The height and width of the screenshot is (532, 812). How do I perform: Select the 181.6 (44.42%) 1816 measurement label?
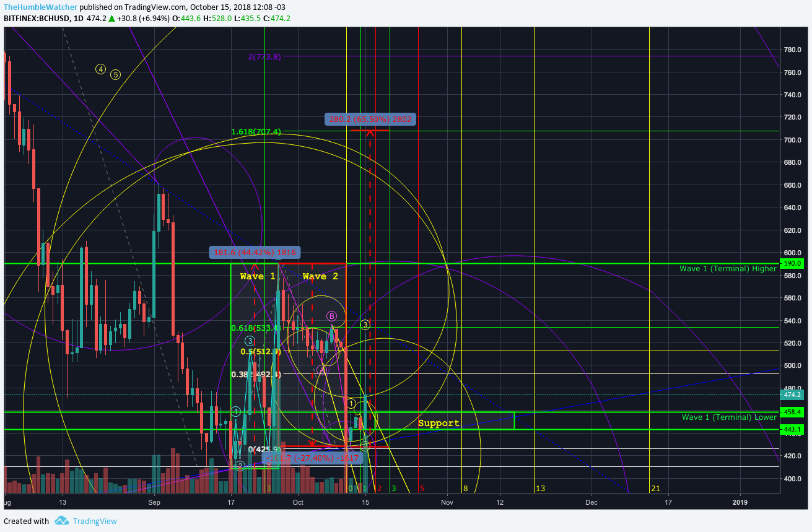pos(255,252)
